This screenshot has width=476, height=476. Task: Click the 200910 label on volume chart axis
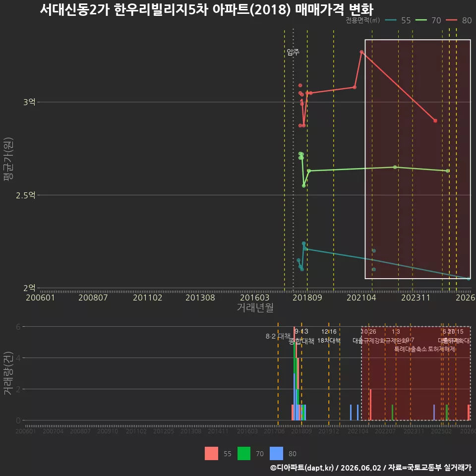[108, 431]
